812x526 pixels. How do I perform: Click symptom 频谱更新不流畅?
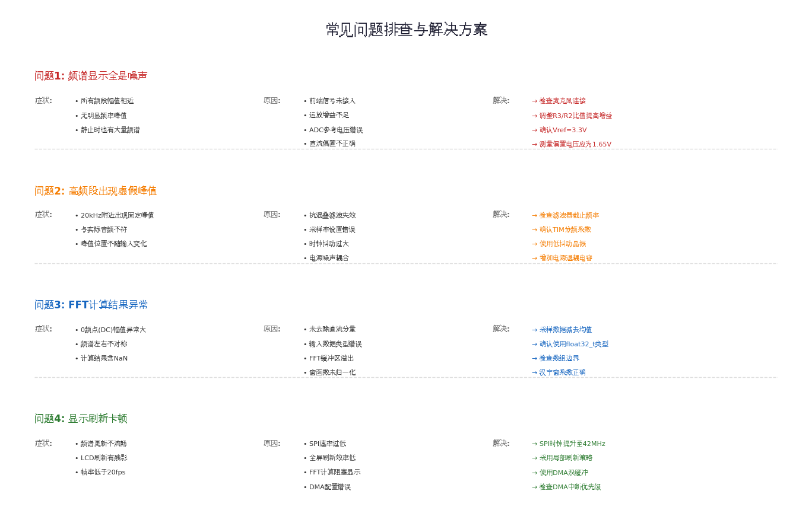[104, 444]
